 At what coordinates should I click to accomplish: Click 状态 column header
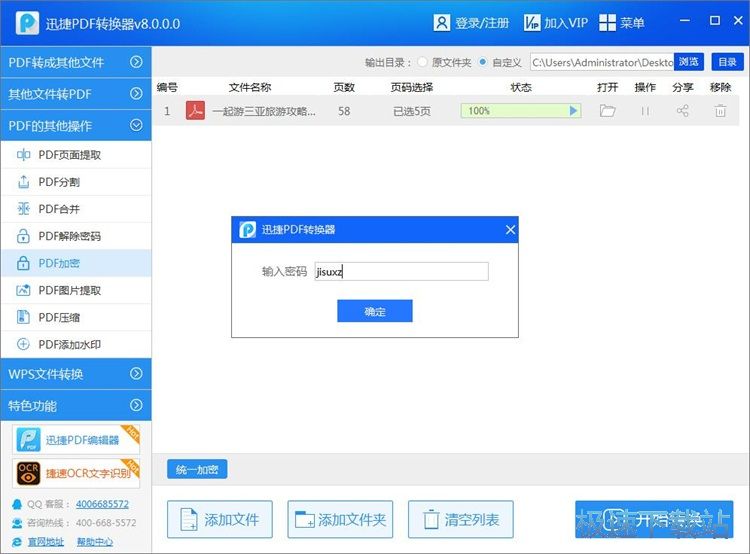click(x=521, y=87)
